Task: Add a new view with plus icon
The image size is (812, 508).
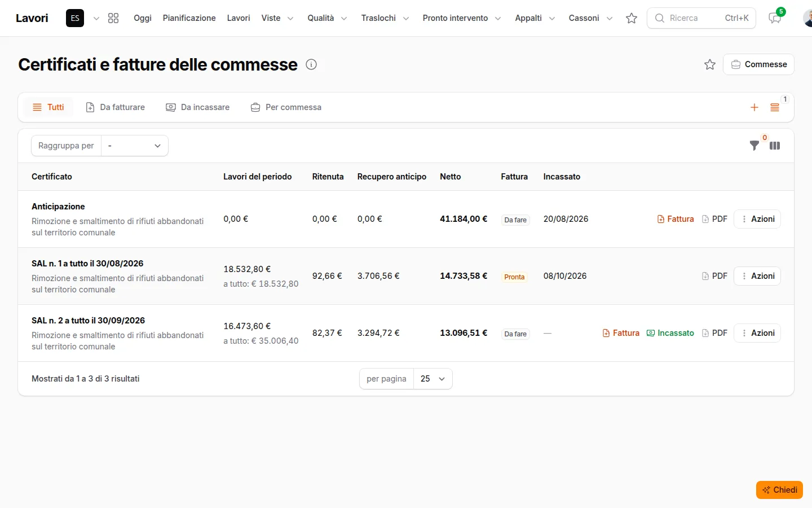Action: click(754, 107)
